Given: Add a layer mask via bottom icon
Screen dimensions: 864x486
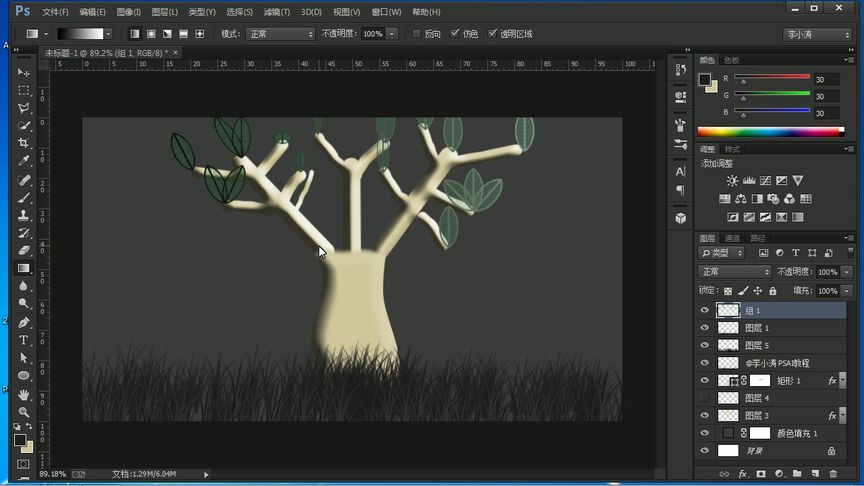Looking at the screenshot, I should click(x=761, y=473).
